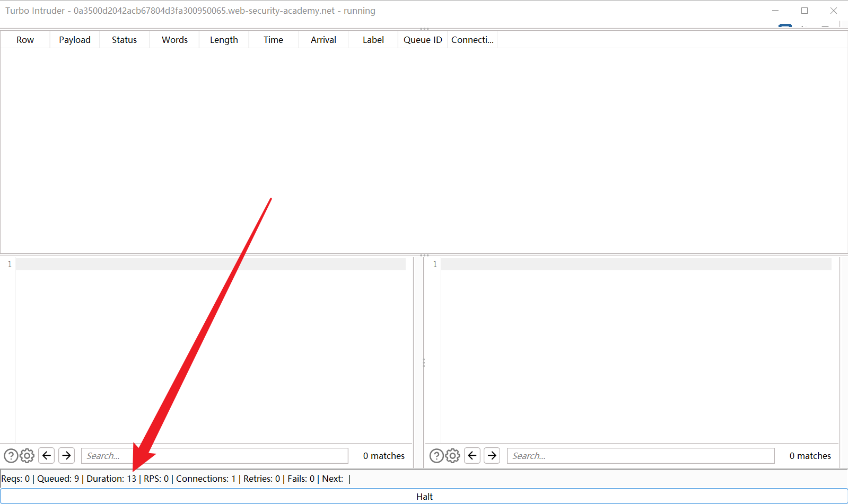Screen dimensions: 848x504
Task: Open help for the left editor pane
Action: pos(11,456)
